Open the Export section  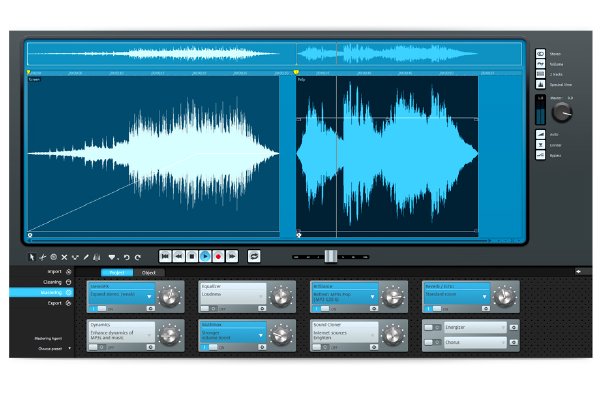(x=55, y=303)
